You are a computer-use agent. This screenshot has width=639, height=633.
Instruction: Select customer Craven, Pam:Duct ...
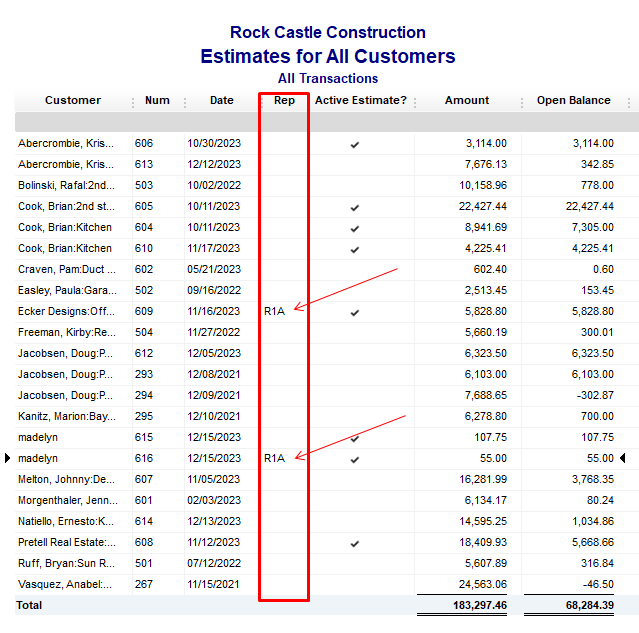pyautogui.click(x=67, y=269)
